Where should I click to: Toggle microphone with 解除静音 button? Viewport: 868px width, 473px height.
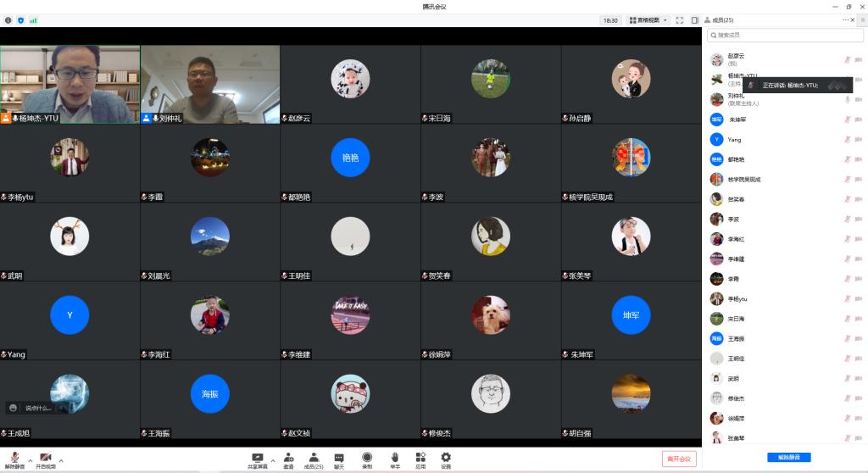click(x=14, y=458)
